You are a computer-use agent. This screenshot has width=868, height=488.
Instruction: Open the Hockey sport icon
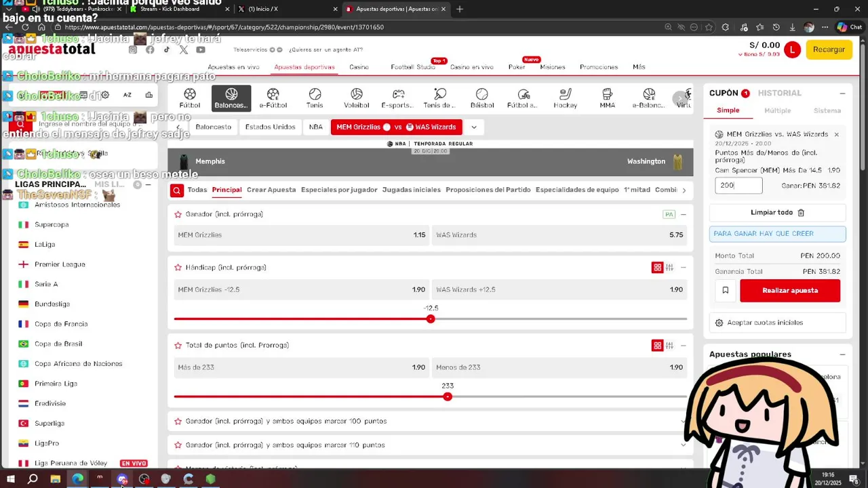click(566, 98)
